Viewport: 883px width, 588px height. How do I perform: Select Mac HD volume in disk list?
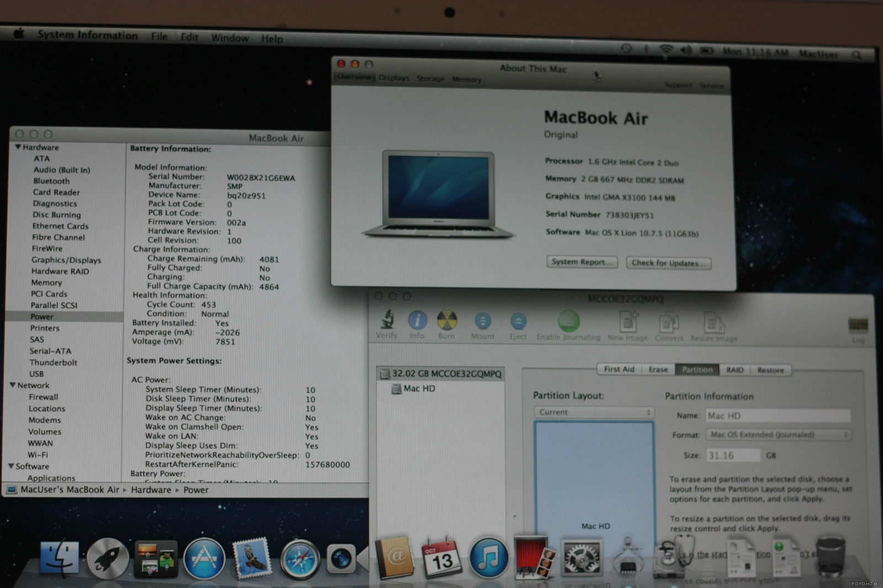(x=413, y=388)
